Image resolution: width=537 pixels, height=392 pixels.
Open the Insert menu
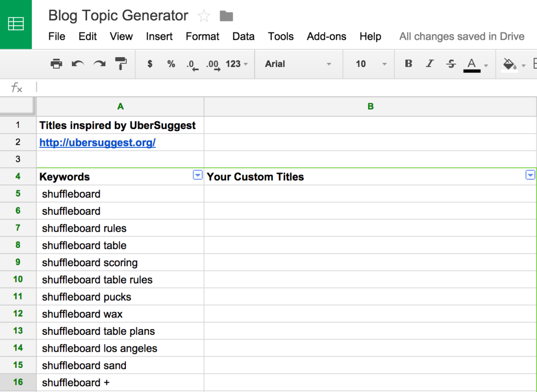[159, 36]
